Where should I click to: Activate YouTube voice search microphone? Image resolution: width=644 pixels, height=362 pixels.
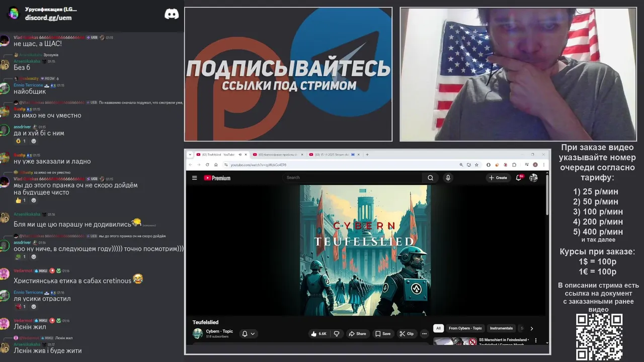pyautogui.click(x=448, y=177)
